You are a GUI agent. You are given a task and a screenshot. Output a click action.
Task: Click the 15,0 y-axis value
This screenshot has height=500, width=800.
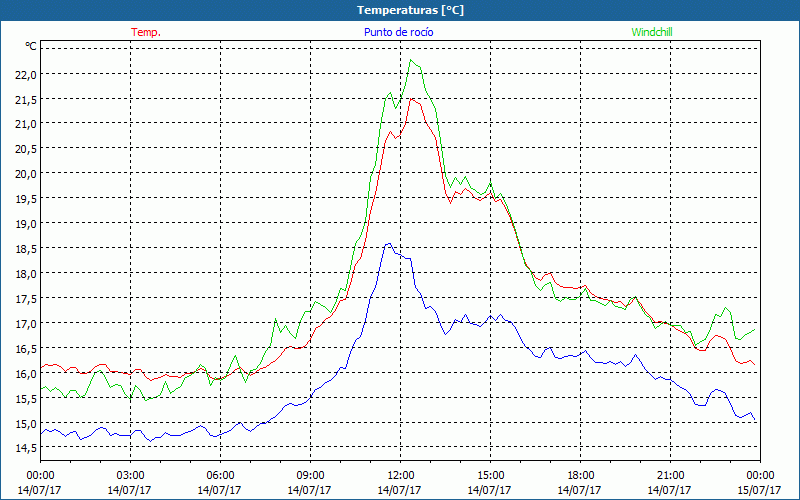(x=27, y=424)
